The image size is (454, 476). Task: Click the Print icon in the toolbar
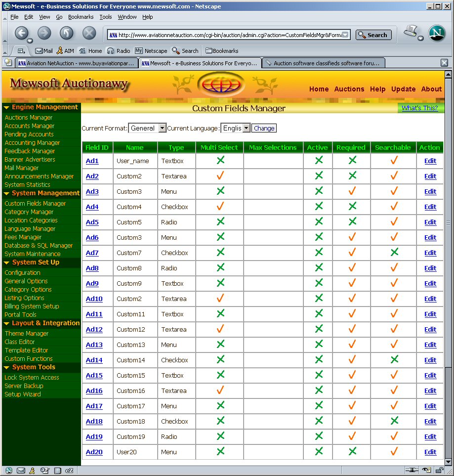click(x=411, y=31)
